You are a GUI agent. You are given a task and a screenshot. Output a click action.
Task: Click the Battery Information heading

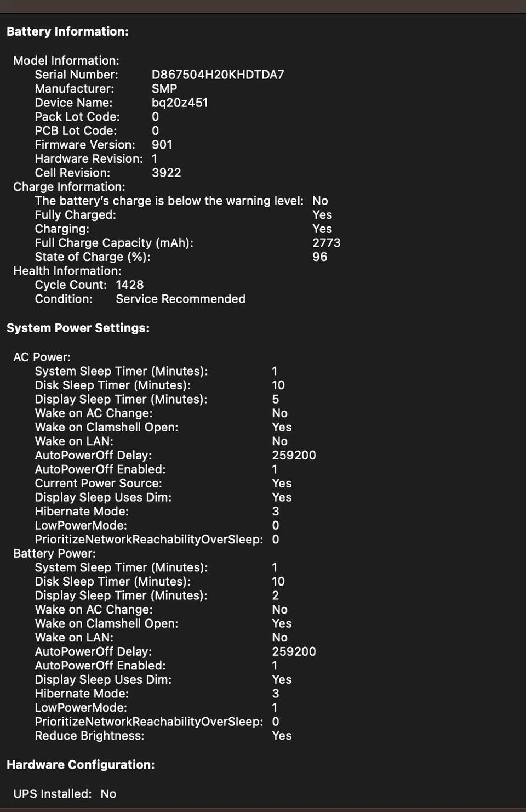pyautogui.click(x=67, y=32)
